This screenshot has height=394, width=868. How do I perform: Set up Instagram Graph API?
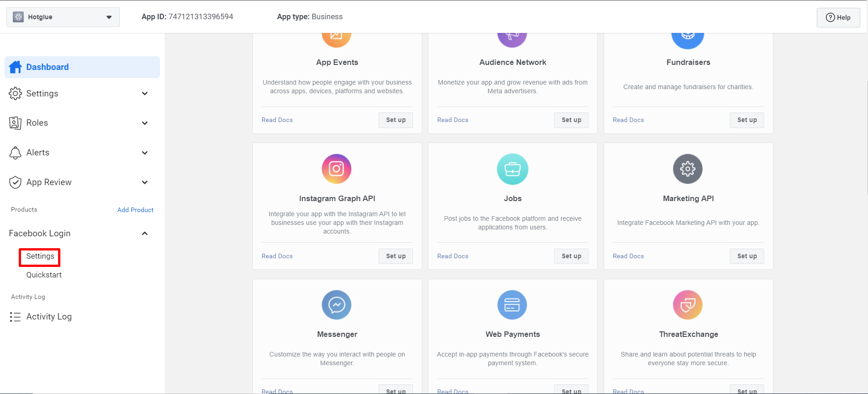point(396,256)
